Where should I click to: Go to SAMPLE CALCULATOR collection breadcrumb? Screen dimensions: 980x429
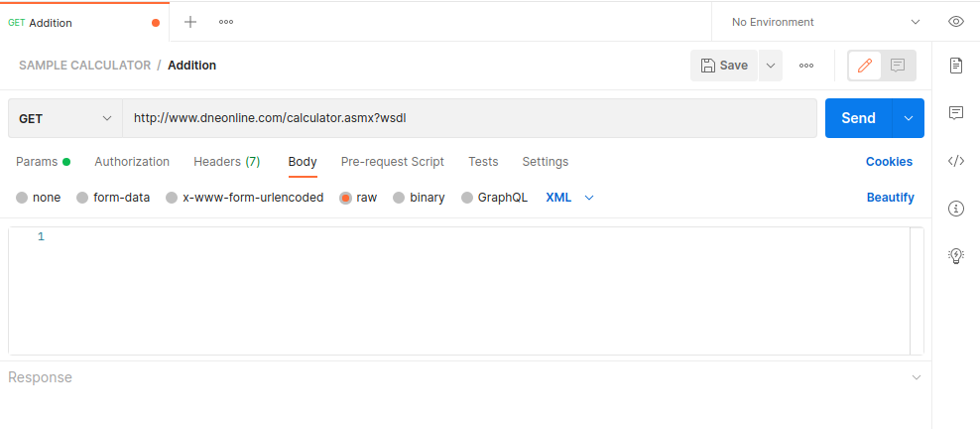pyautogui.click(x=85, y=65)
